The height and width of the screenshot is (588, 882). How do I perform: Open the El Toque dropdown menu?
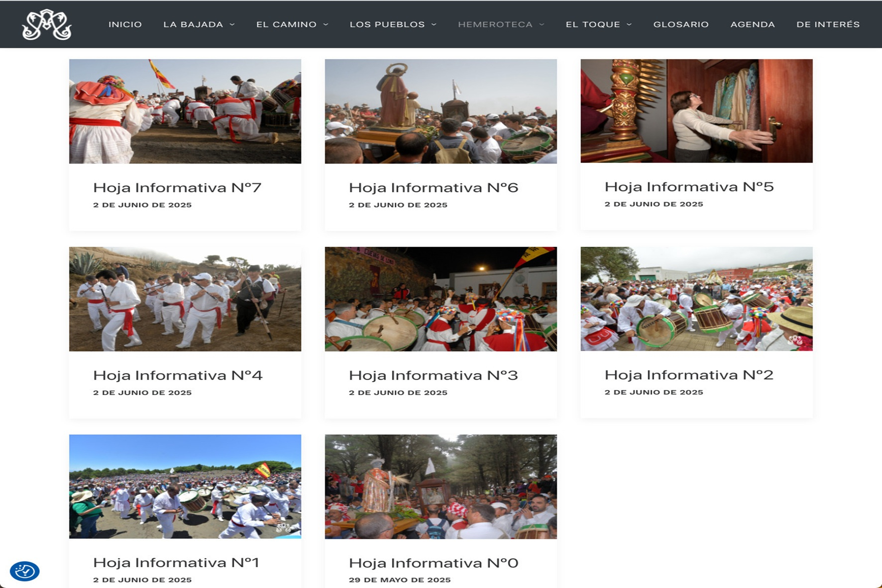(x=598, y=24)
